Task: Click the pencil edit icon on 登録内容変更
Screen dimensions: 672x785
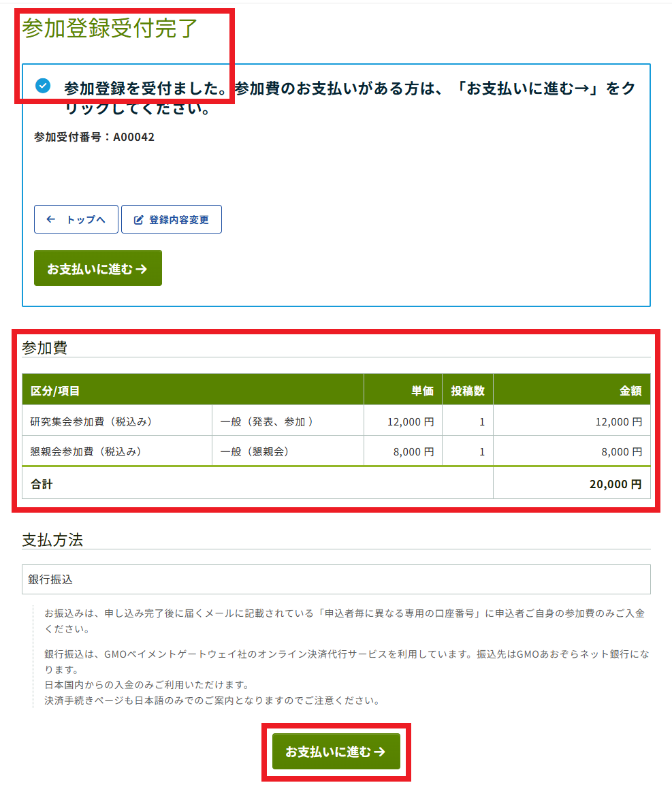Action: pyautogui.click(x=139, y=220)
